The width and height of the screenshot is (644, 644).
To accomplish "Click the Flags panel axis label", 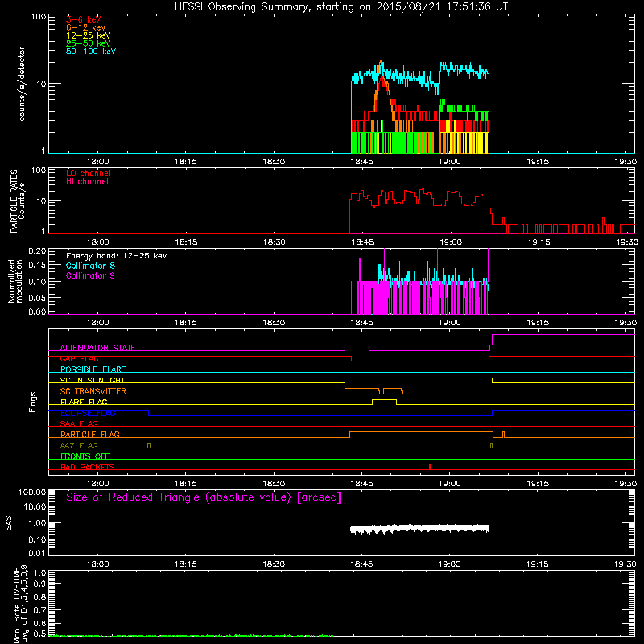I will pyautogui.click(x=33, y=402).
